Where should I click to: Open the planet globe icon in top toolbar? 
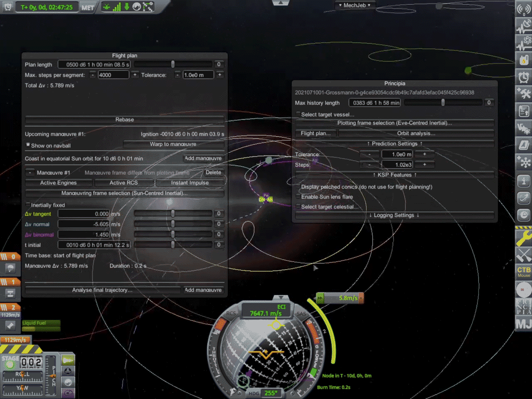pyautogui.click(x=136, y=7)
